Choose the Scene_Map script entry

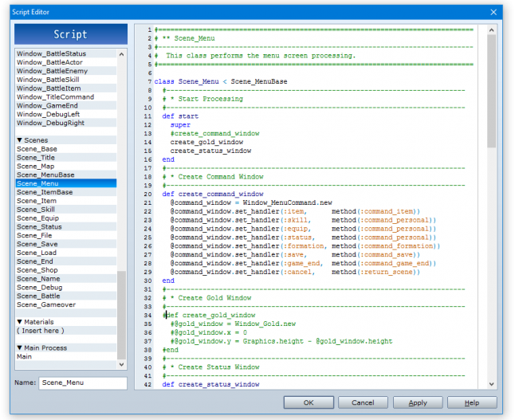pos(36,167)
